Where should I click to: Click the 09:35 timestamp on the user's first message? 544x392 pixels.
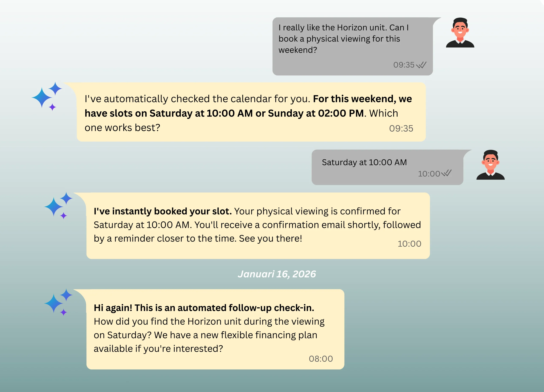pyautogui.click(x=404, y=65)
